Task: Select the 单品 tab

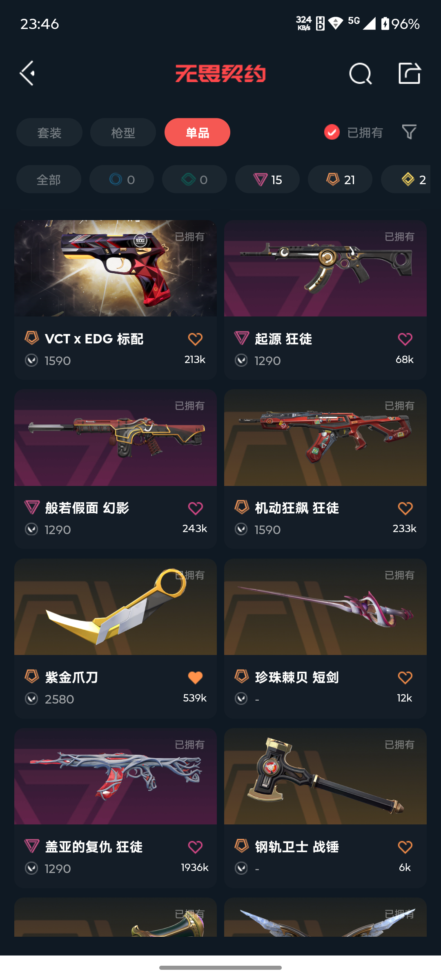Action: click(197, 132)
